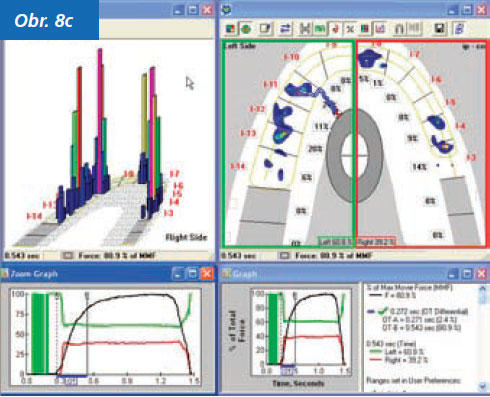Click the 'Right 39.2 %' box under the arch
The width and height of the screenshot is (490, 397).
[x=376, y=242]
